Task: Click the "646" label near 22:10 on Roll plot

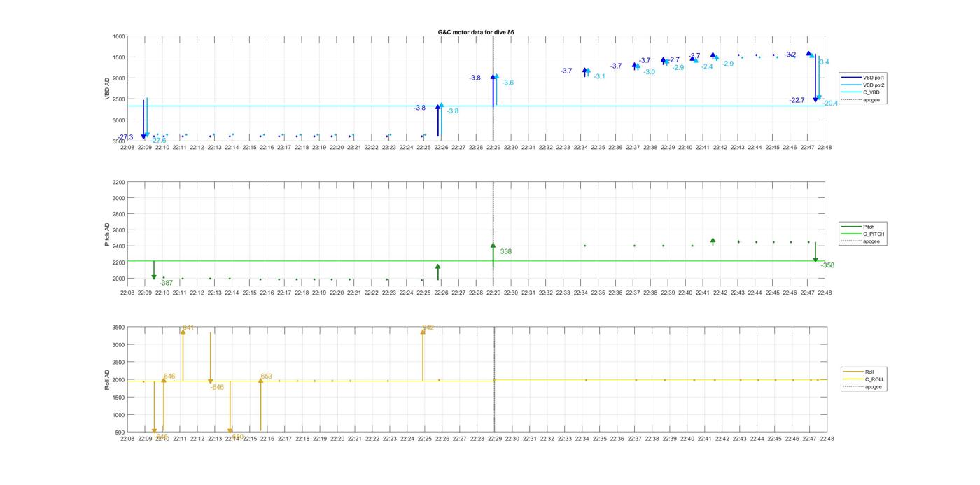Action: tap(169, 377)
